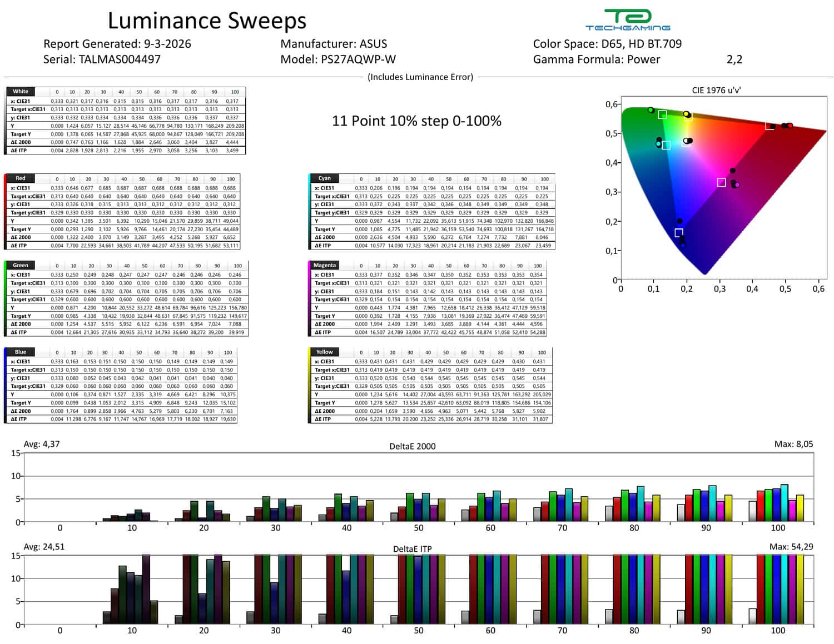Click the 11 Point 10% step heading

click(416, 121)
